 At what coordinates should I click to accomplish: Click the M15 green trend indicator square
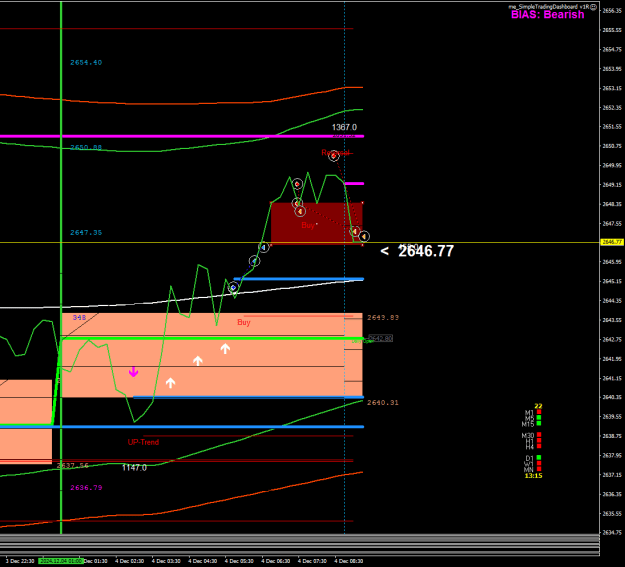click(x=539, y=423)
